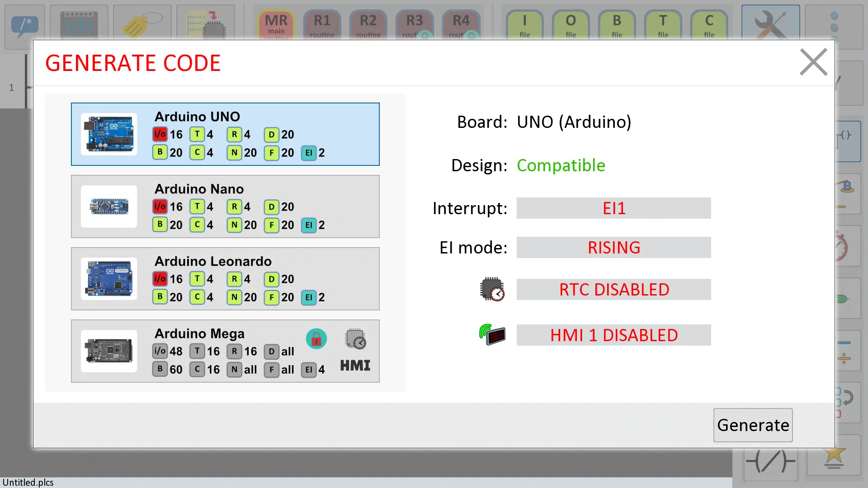Open the MR main routine
868x488 pixels.
click(276, 25)
